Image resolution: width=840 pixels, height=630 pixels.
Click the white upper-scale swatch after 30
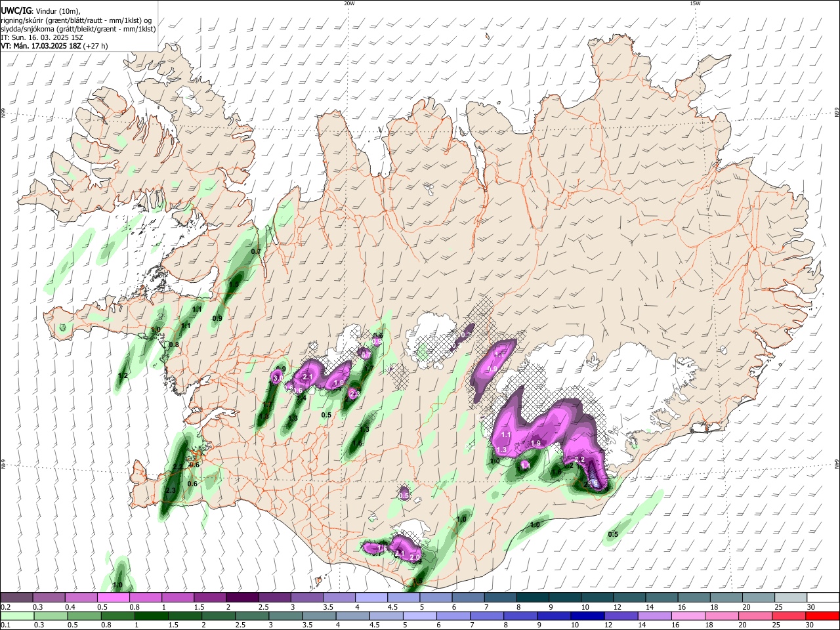tap(823, 597)
